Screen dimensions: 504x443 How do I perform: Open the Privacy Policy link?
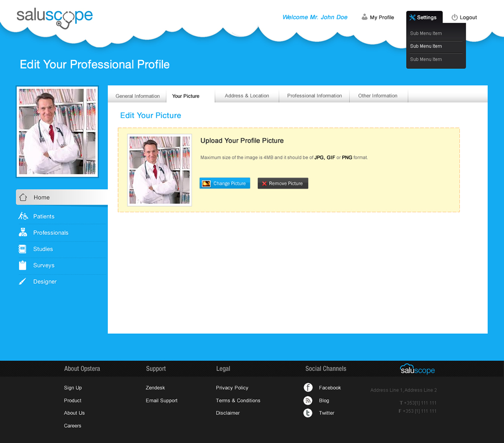pos(232,387)
